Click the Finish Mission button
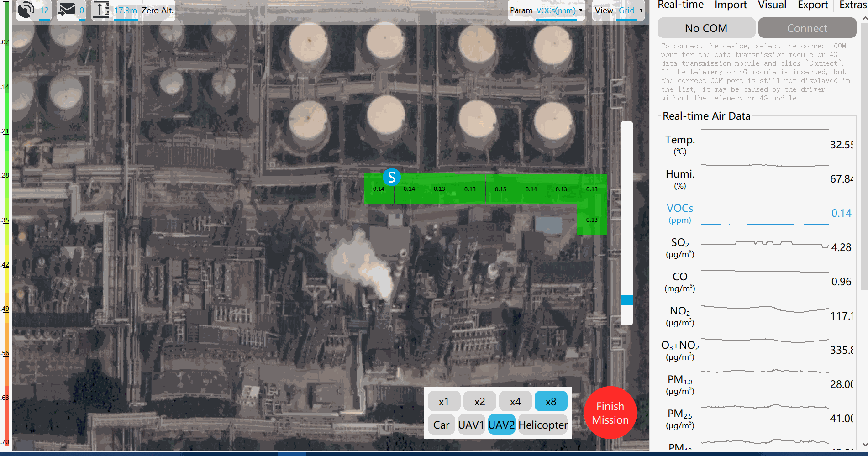This screenshot has height=456, width=868. tap(610, 413)
